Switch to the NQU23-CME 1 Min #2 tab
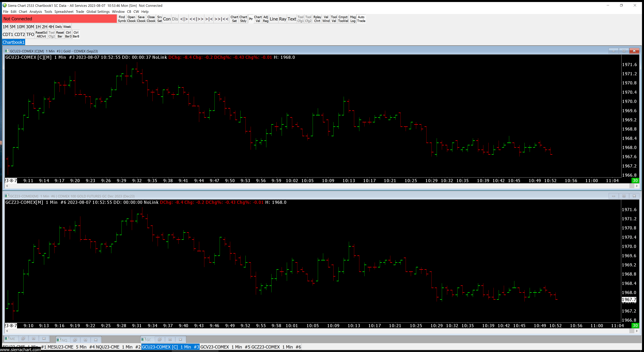The width and height of the screenshot is (644, 352). coord(118,347)
